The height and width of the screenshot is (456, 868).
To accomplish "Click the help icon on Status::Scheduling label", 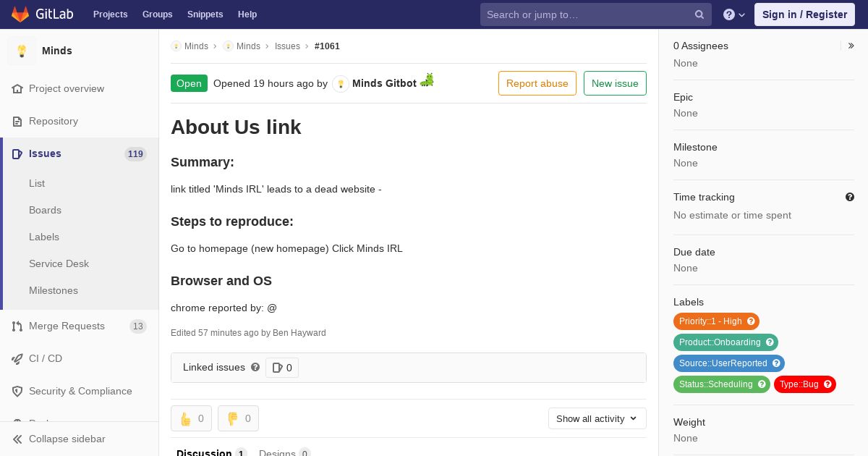I will 762,384.
